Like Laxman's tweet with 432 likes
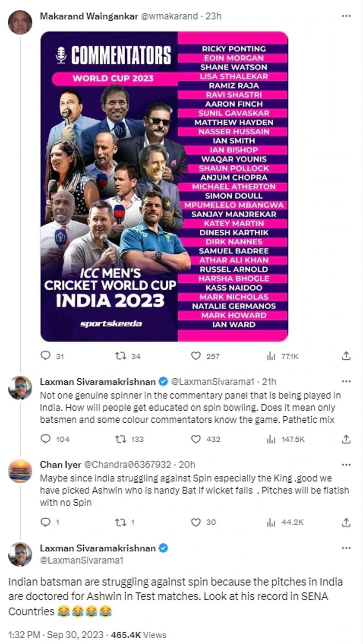 tap(196, 439)
